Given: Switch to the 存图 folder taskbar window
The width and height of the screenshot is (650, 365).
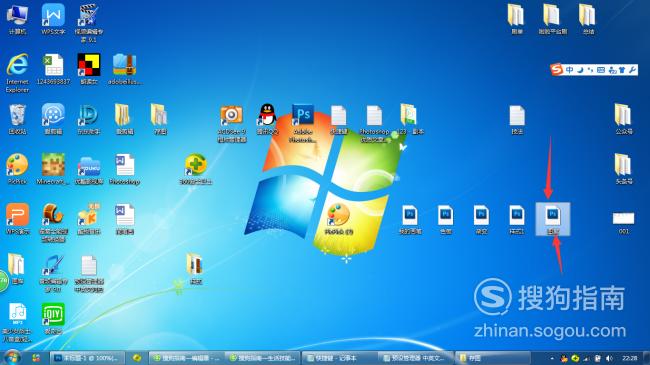Looking at the screenshot, I should coord(492,358).
